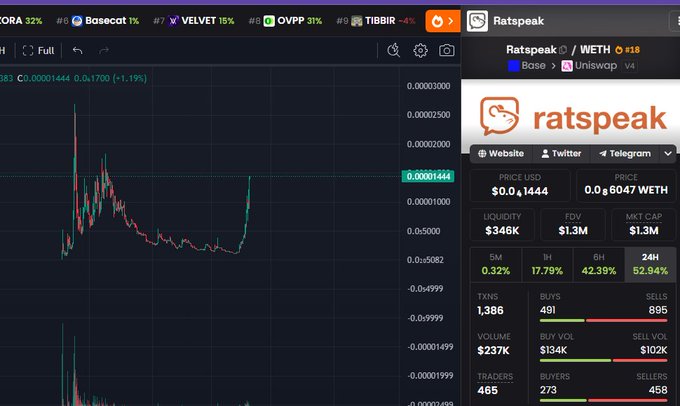This screenshot has width=680, height=406.
Task: Click the Ratspeak header logo icon
Action: tap(477, 21)
